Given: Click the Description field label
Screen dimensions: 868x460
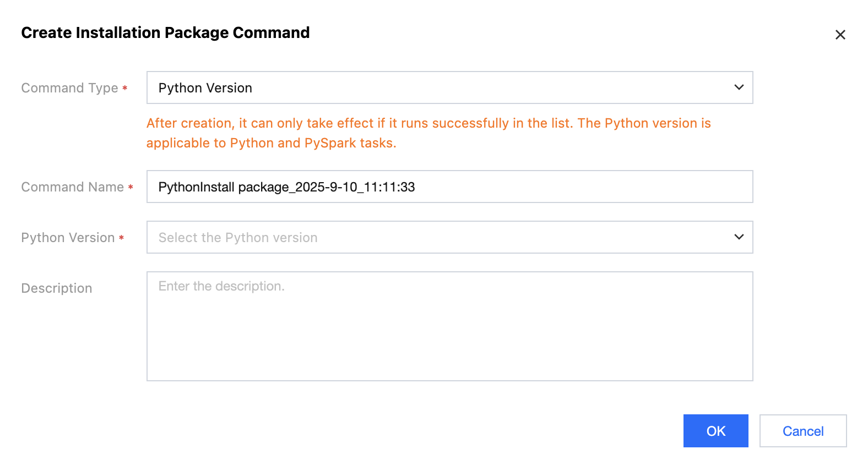Looking at the screenshot, I should (x=57, y=288).
